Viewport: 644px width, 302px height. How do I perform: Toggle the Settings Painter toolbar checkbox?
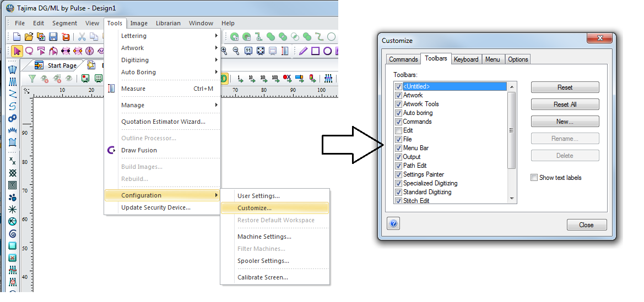tap(398, 174)
